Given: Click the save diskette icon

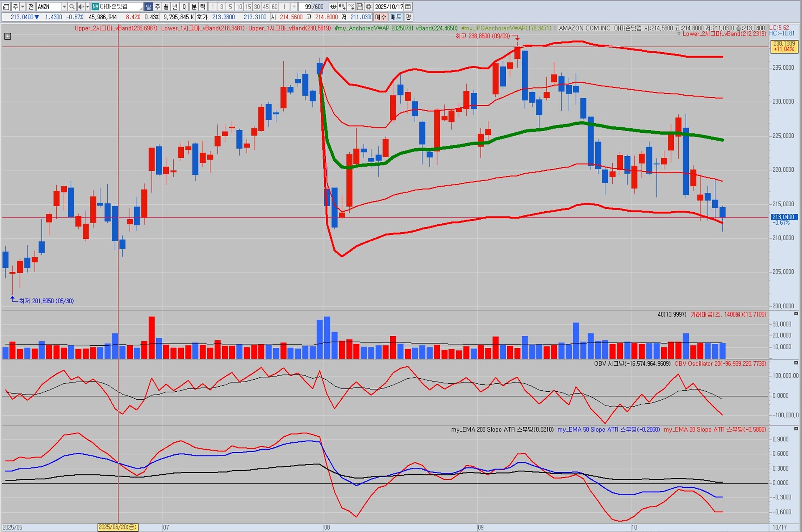Looking at the screenshot, I should click(360, 7).
